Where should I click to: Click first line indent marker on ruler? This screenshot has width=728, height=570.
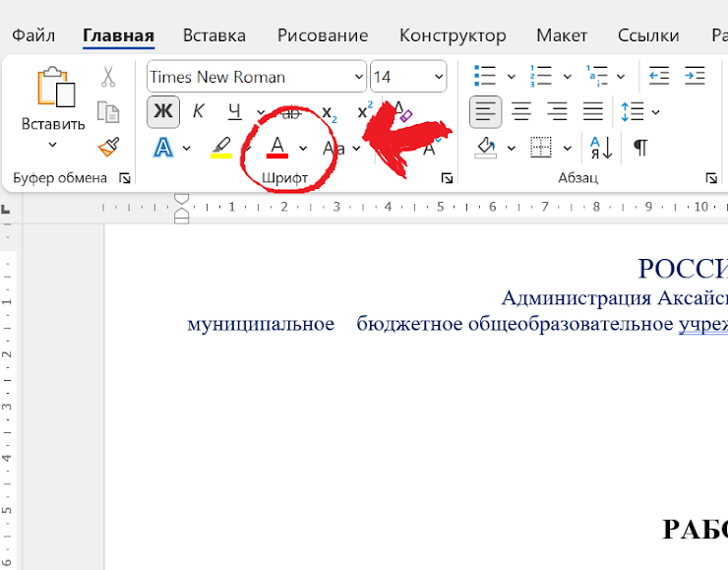point(182,199)
